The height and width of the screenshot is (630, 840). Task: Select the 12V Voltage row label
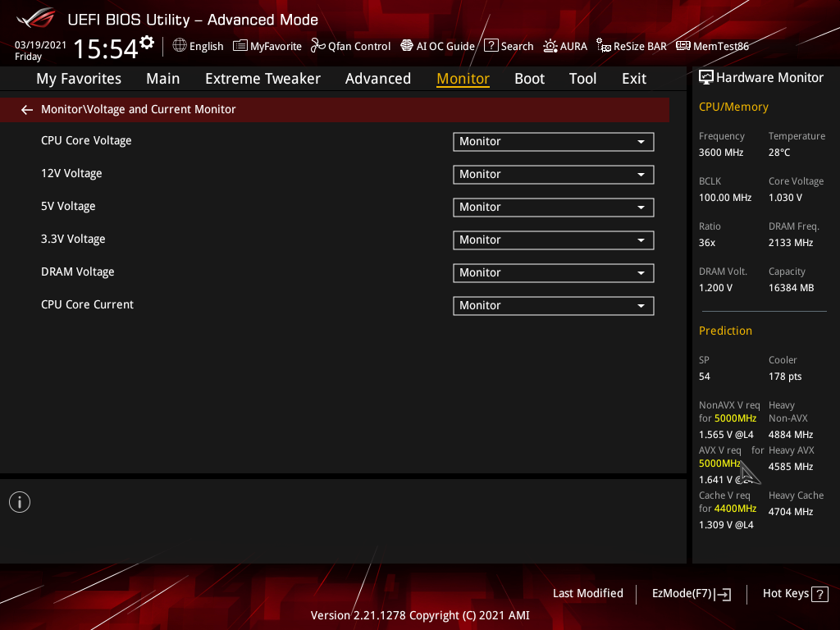coord(71,174)
